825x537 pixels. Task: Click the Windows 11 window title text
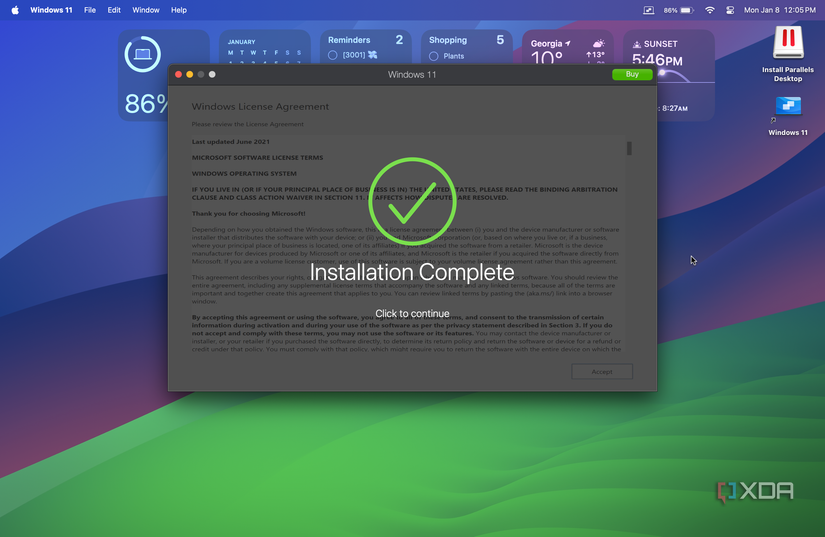point(412,75)
